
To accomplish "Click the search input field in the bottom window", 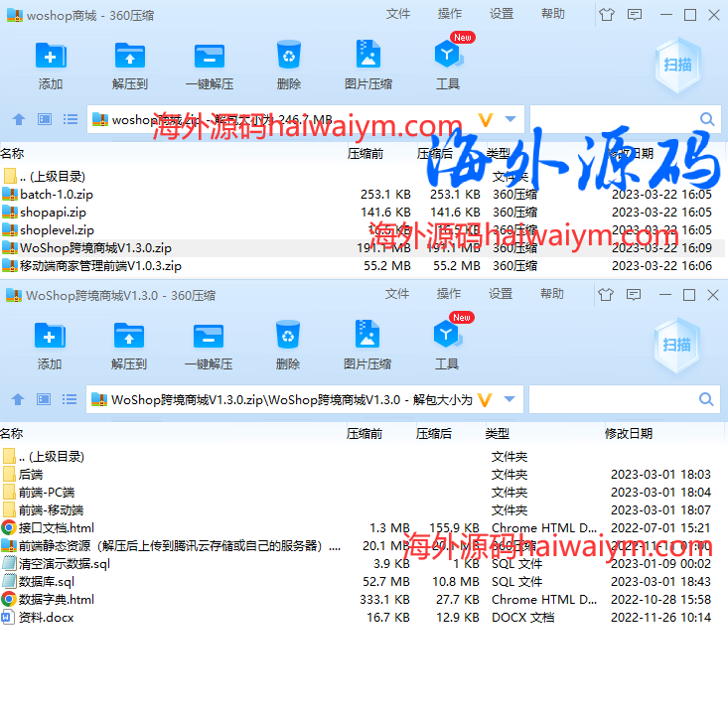I will [614, 399].
